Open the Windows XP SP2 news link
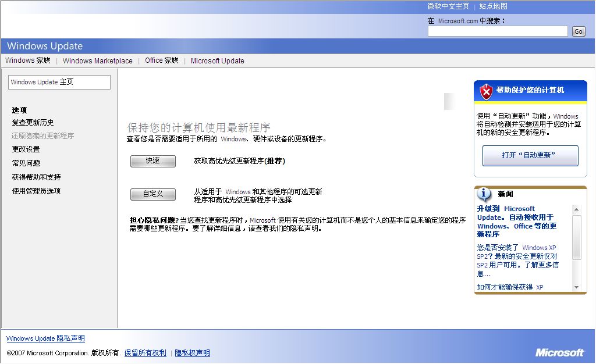The height and width of the screenshot is (364, 596). point(517,260)
